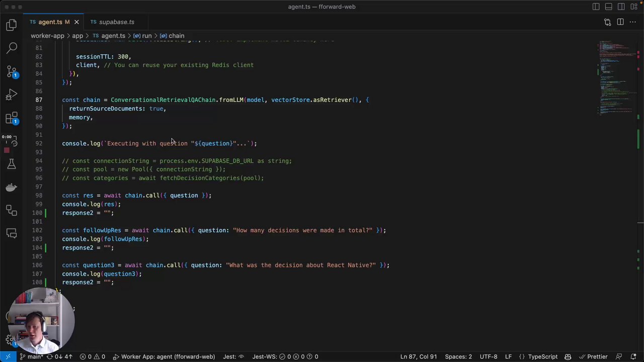This screenshot has width=644, height=362.
Task: Toggle the primary side bar visibility
Action: click(596, 7)
